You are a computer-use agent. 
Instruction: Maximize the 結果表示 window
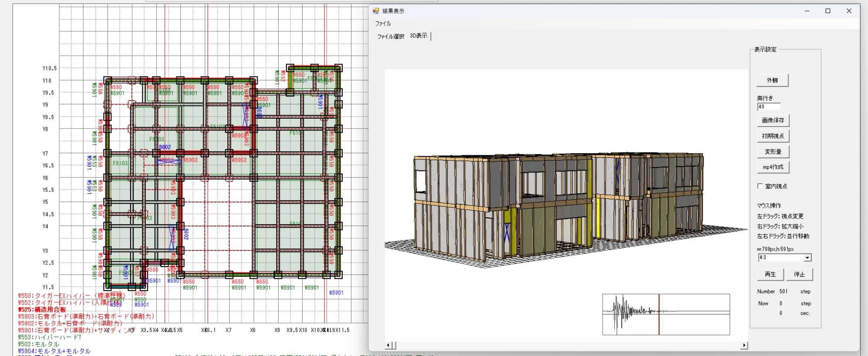(x=827, y=11)
